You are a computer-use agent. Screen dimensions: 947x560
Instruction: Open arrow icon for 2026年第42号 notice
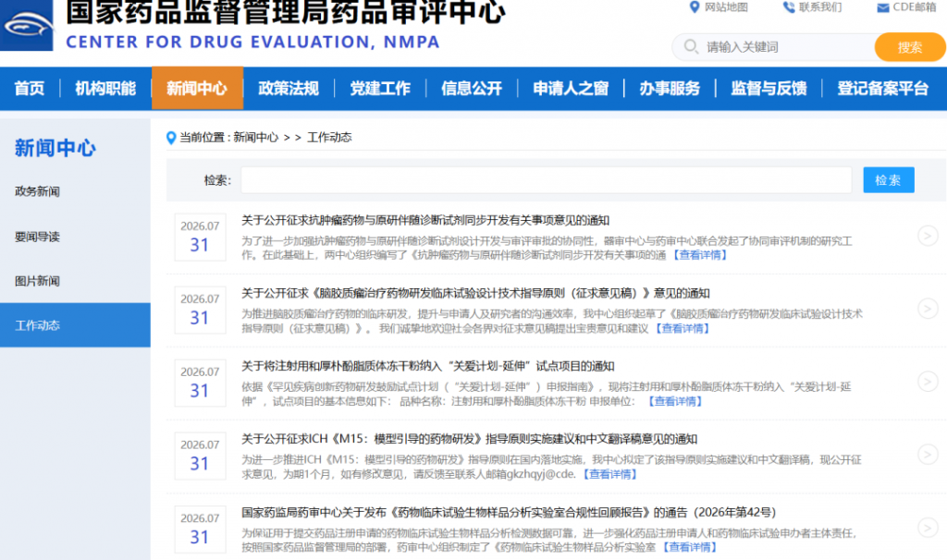click(928, 528)
